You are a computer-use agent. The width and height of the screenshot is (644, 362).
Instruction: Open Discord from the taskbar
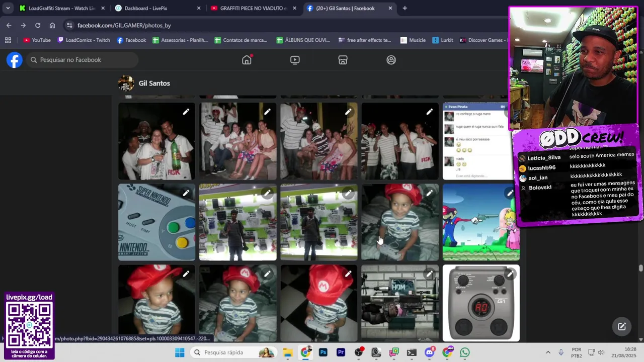[x=429, y=352]
